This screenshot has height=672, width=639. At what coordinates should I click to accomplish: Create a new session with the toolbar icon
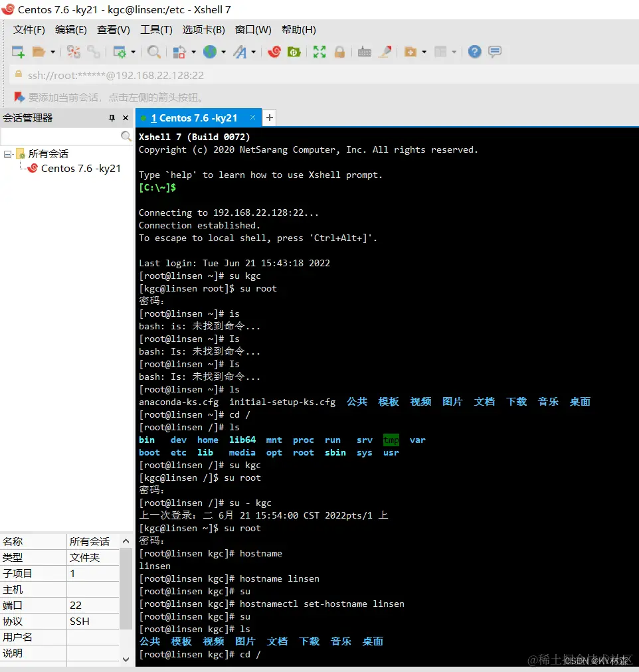pos(18,52)
